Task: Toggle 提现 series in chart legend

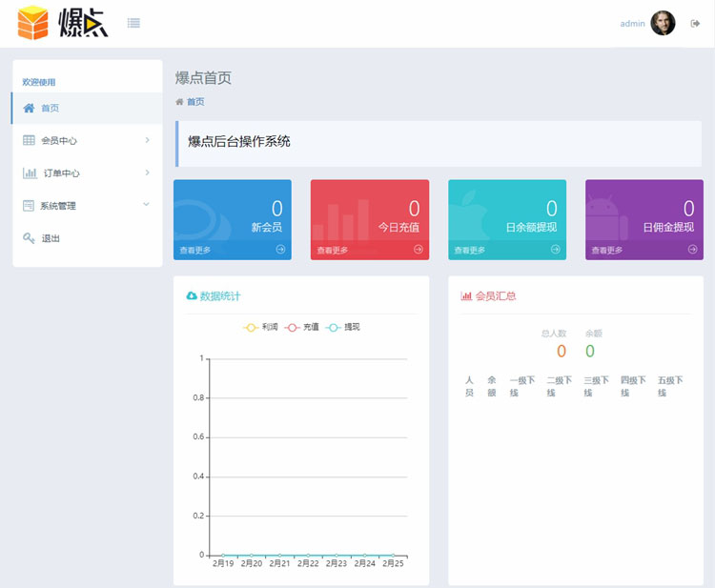Action: tap(342, 327)
